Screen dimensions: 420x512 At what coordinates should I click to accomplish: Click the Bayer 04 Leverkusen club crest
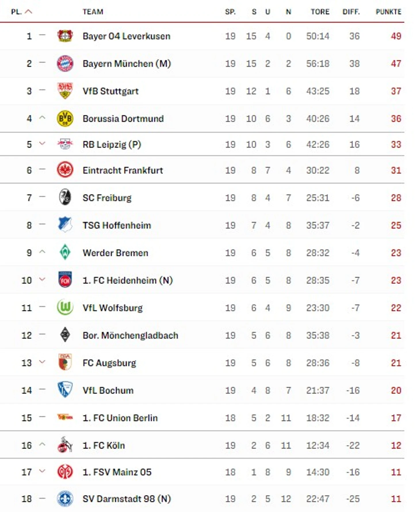click(65, 36)
